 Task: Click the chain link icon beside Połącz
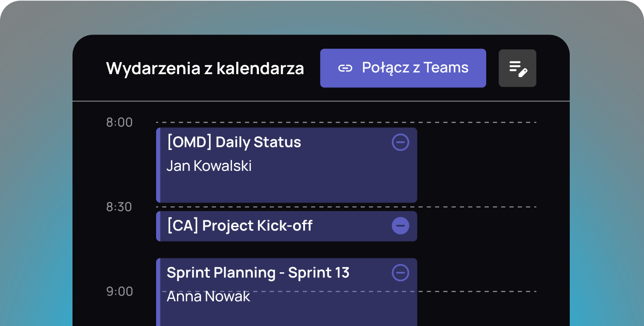coord(345,68)
